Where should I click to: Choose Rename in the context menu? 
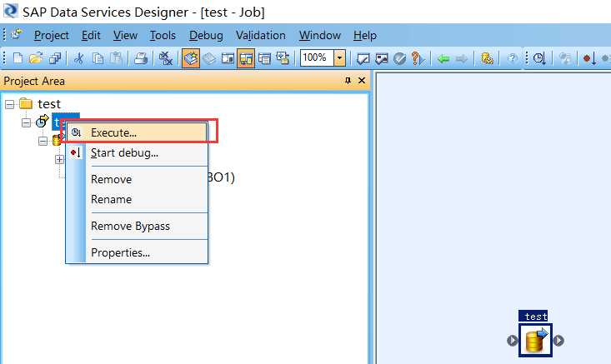tap(137, 199)
